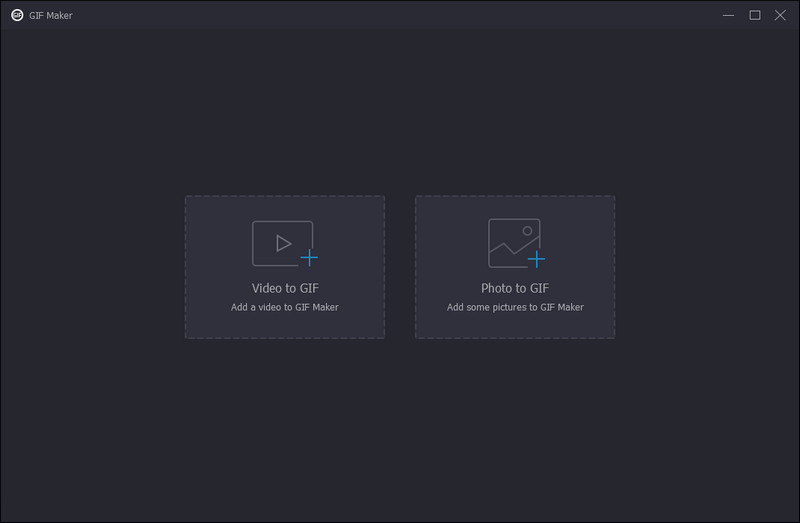Image resolution: width=800 pixels, height=523 pixels.
Task: Click the empty title bar area
Action: pos(400,15)
